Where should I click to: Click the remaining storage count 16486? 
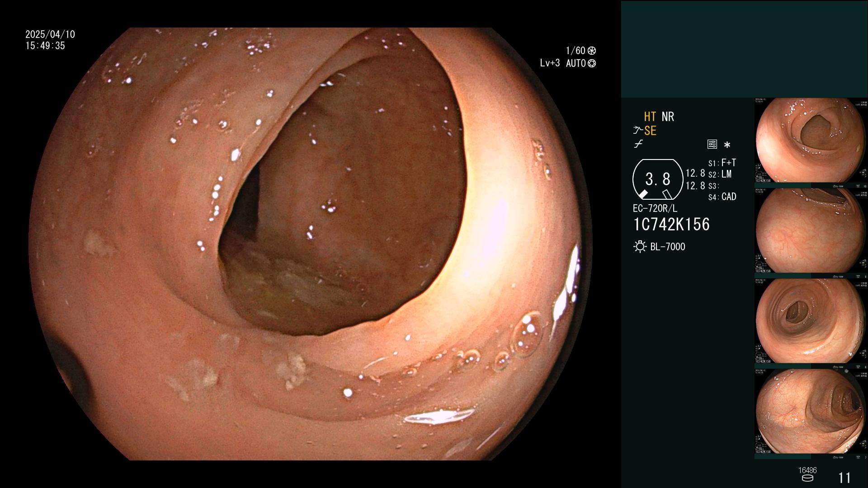807,470
